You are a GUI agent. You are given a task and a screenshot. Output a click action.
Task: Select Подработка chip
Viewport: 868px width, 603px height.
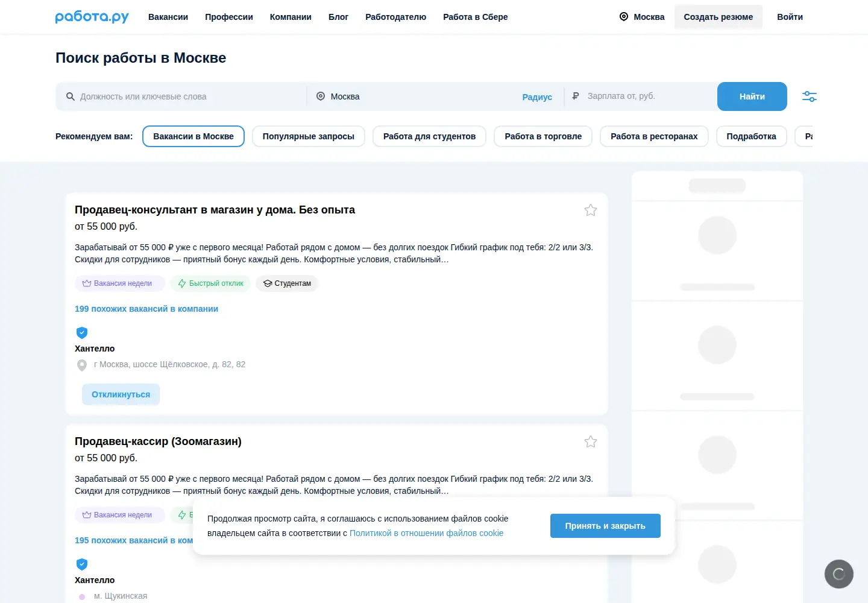[x=752, y=136]
